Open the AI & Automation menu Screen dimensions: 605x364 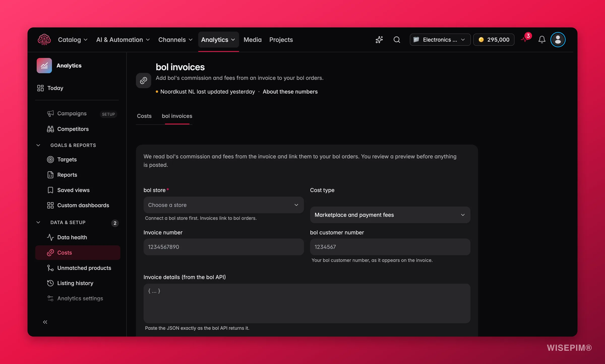pos(123,40)
